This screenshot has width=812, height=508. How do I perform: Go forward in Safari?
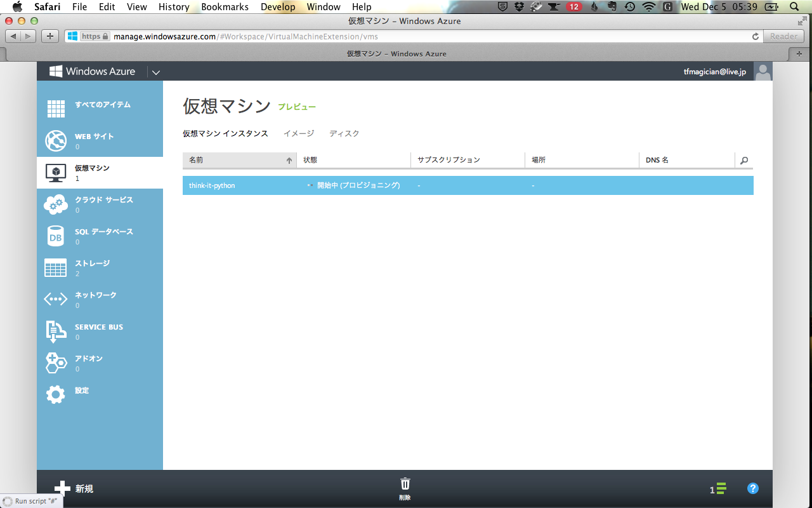[x=29, y=36]
